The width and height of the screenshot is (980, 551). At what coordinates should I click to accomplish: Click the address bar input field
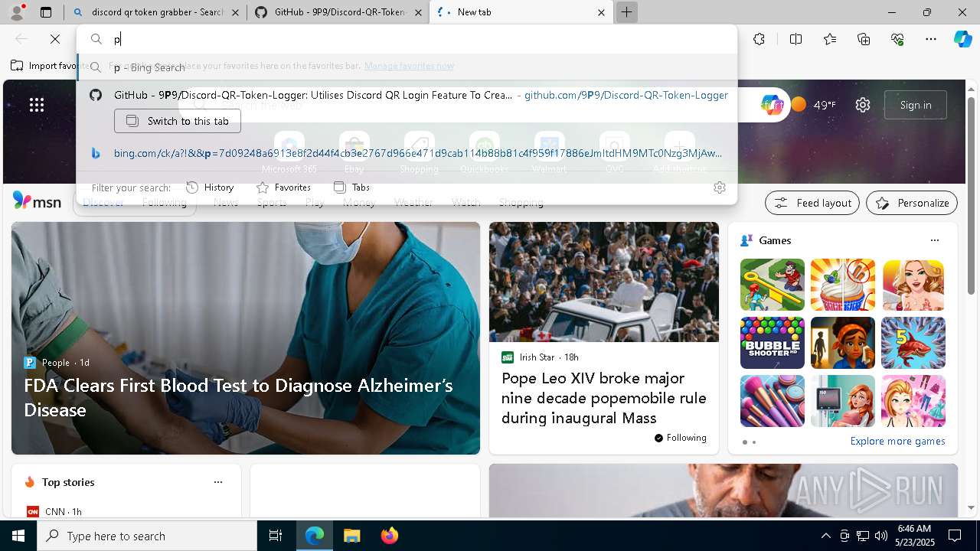pos(406,39)
